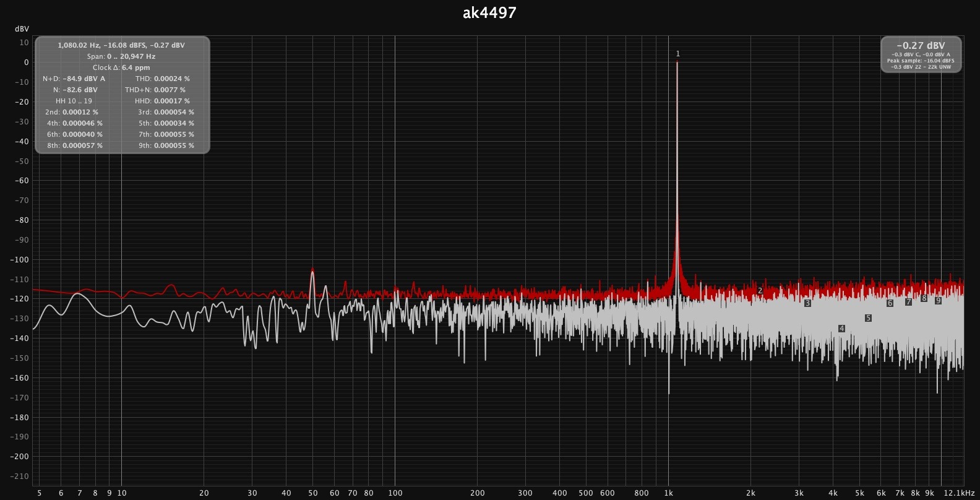Image resolution: width=980 pixels, height=500 pixels.
Task: Click the 7th harmonic marker labeled 7
Action: coord(908,302)
